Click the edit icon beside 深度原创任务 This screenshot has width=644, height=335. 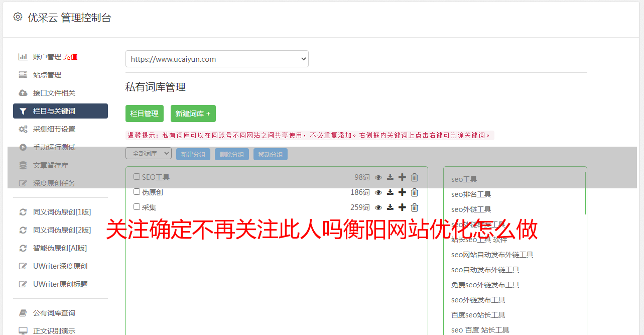pos(23,183)
